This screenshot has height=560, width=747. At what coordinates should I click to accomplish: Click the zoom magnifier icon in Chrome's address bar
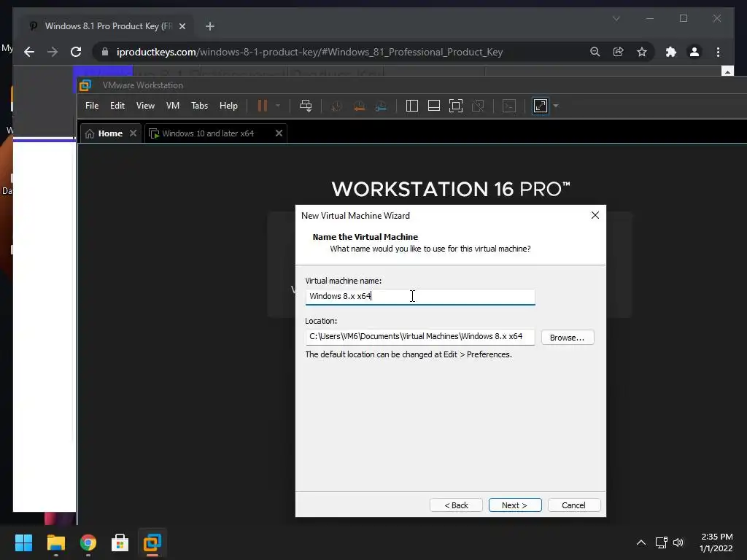tap(595, 52)
